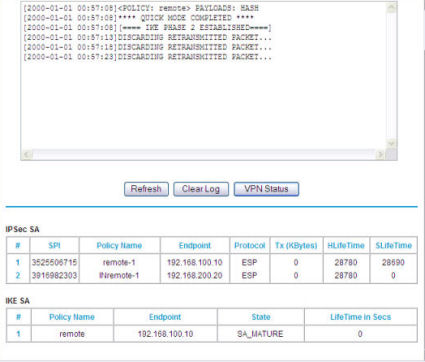This screenshot has width=425, height=362.
Task: Click the HLifeTime column header
Action: pos(346,246)
